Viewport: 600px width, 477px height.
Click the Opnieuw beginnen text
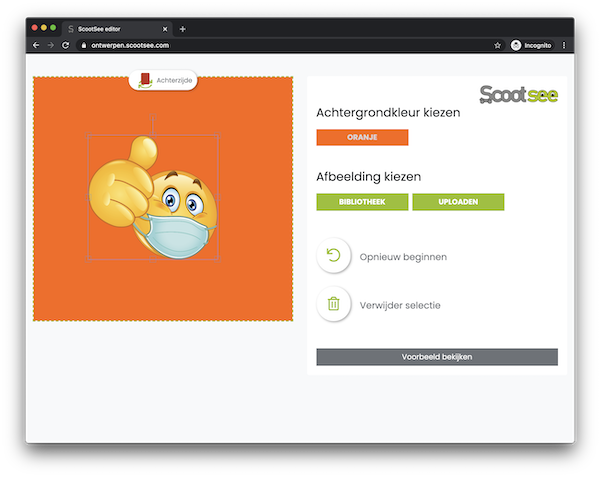coord(403,257)
